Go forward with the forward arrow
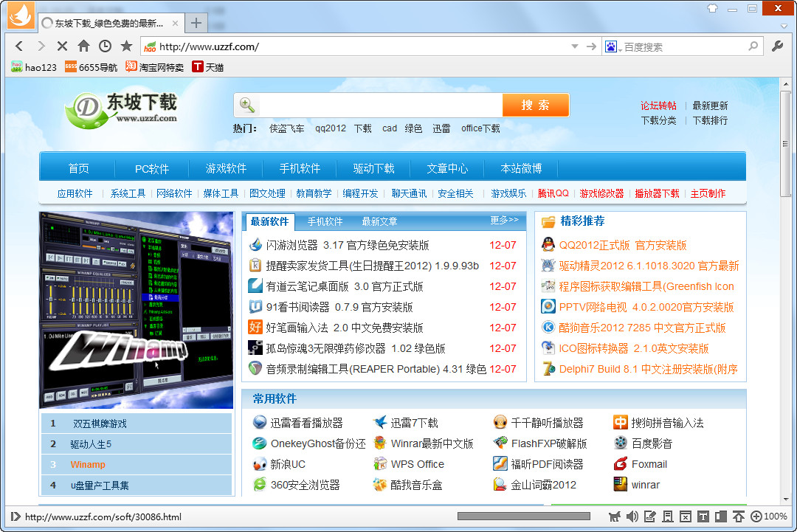This screenshot has width=797, height=532. (41, 46)
